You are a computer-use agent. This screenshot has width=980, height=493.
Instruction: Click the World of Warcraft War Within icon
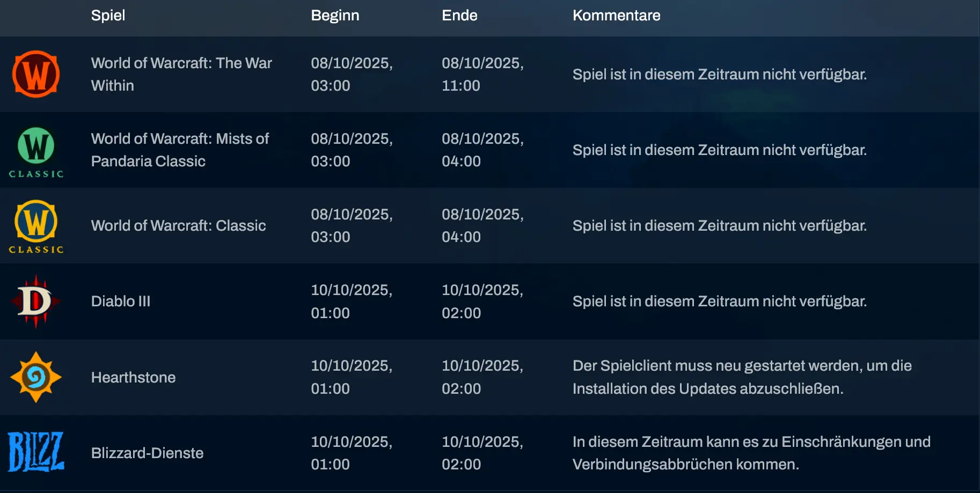pyautogui.click(x=36, y=74)
